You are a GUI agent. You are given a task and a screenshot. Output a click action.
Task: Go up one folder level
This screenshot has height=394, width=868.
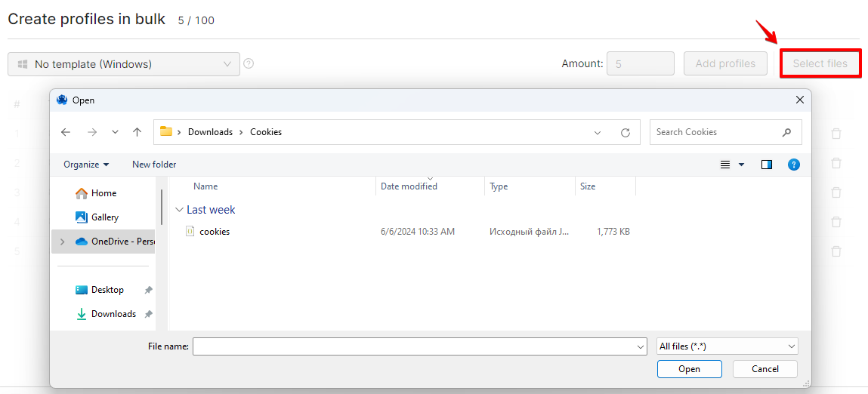pyautogui.click(x=137, y=132)
